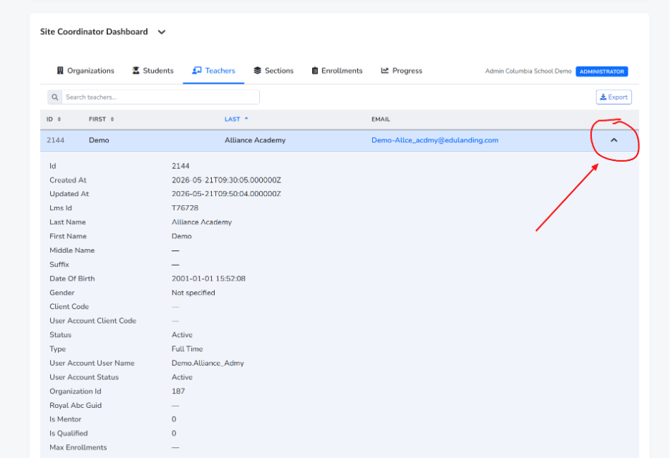Screen dimensions: 670x458
Task: Select the Teachers tab
Action: pos(214,70)
